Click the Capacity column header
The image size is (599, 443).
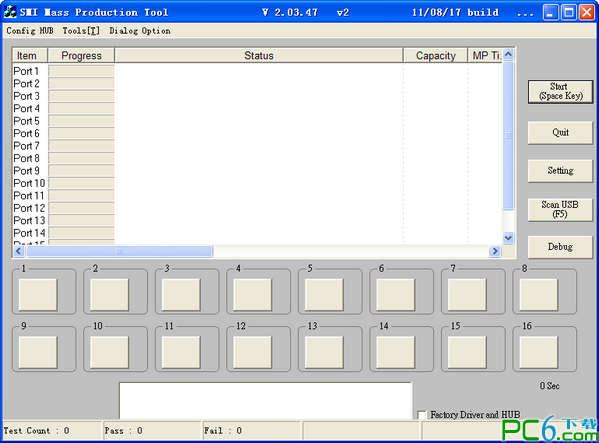pos(435,56)
